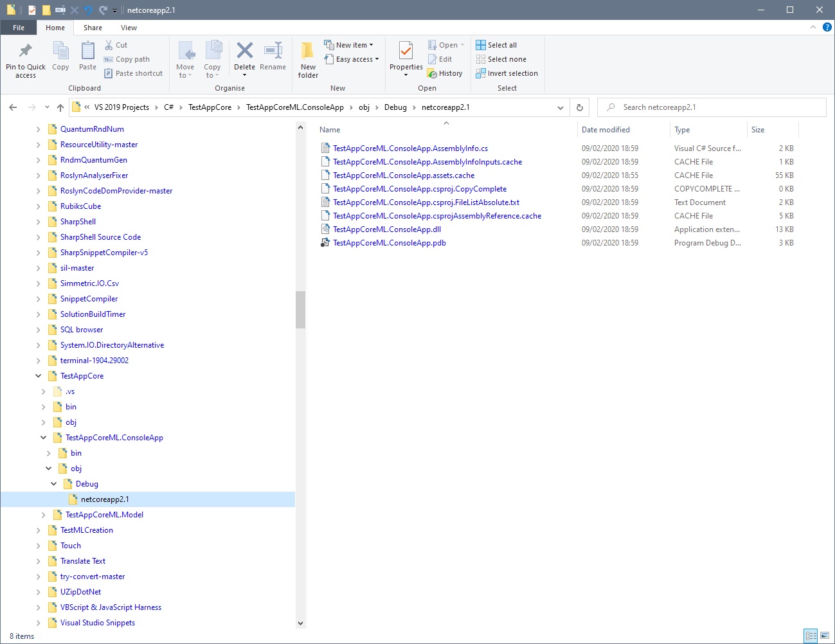Create a New folder via the title bar icon
The width and height of the screenshot is (835, 644).
coord(46,10)
